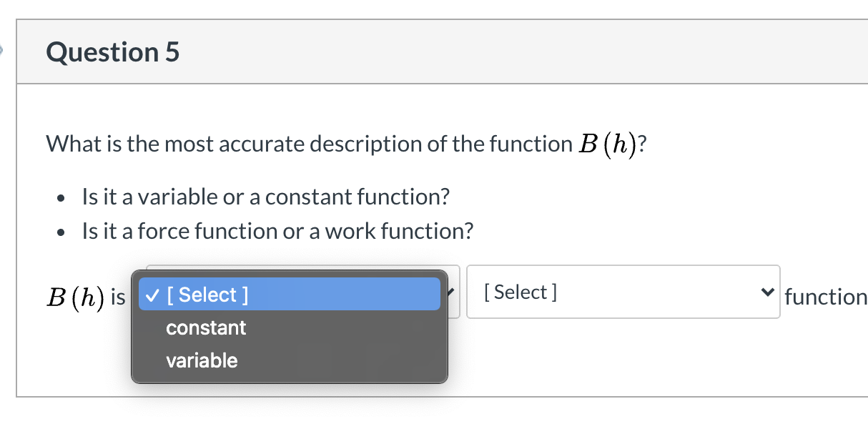The height and width of the screenshot is (429, 868).
Task: Click the first bullet point marker
Action: 60,197
